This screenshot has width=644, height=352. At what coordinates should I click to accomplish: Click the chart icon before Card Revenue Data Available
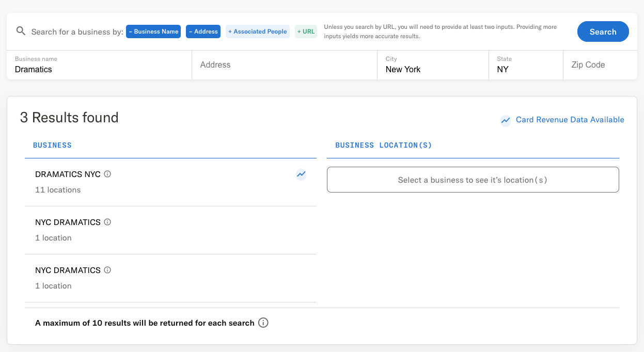[505, 121]
